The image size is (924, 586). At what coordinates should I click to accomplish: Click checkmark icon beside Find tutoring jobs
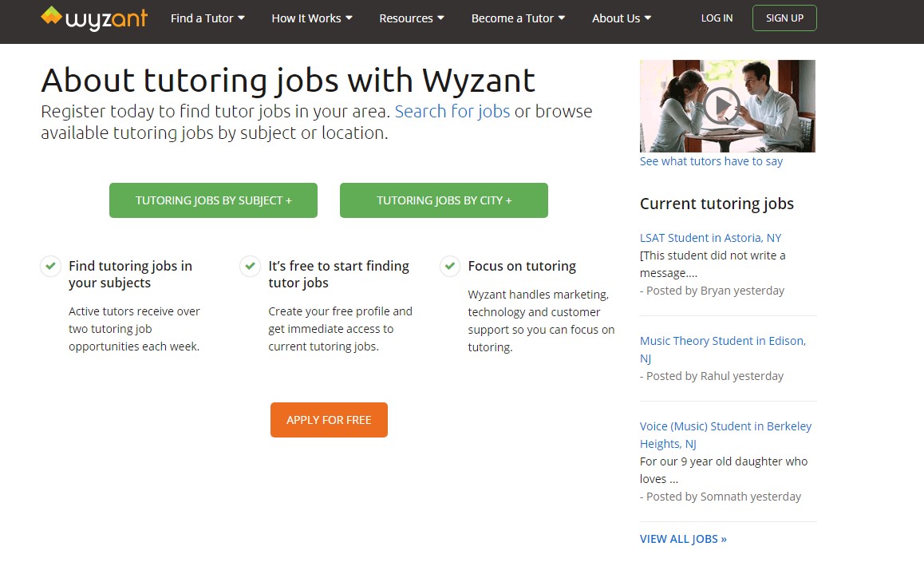click(51, 266)
